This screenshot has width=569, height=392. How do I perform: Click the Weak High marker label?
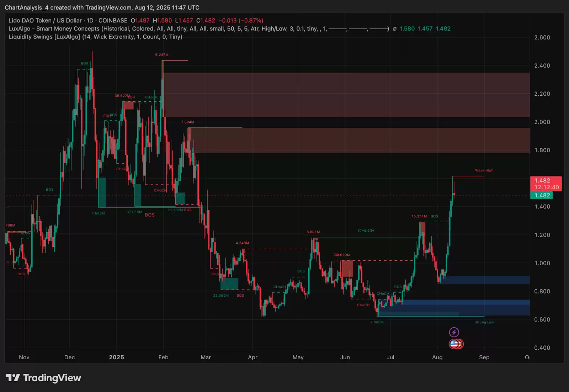coord(484,170)
